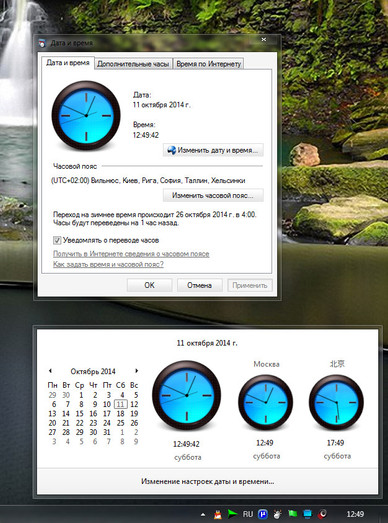Click the green arrow tray icon
This screenshot has height=523, width=388.
point(232,514)
